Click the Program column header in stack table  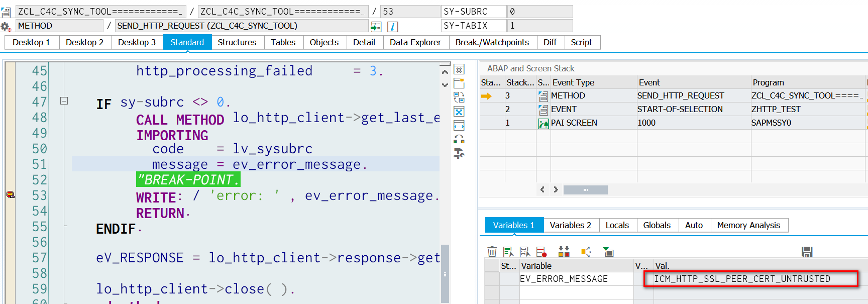808,82
